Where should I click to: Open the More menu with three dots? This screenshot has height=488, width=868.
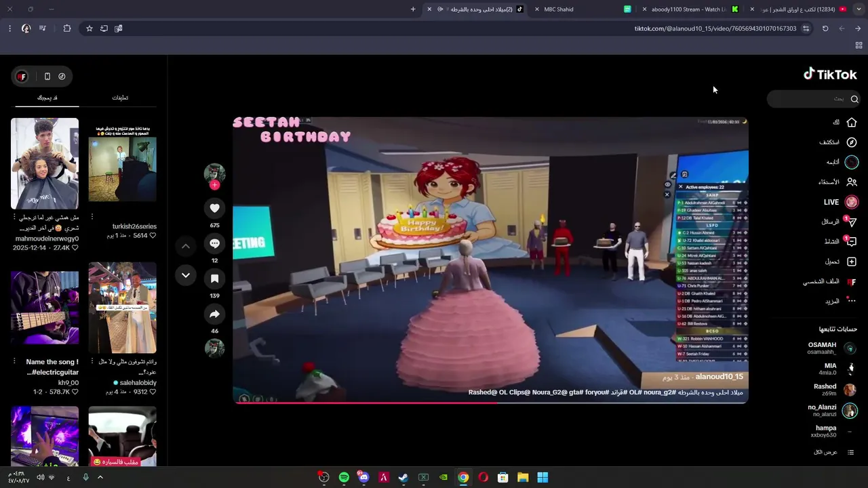coord(852,301)
